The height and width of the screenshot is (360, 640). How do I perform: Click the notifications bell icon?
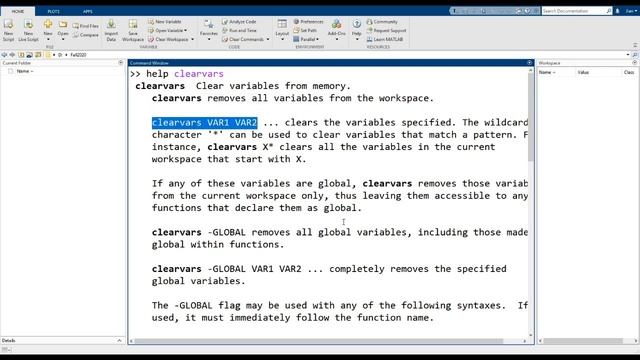point(618,11)
